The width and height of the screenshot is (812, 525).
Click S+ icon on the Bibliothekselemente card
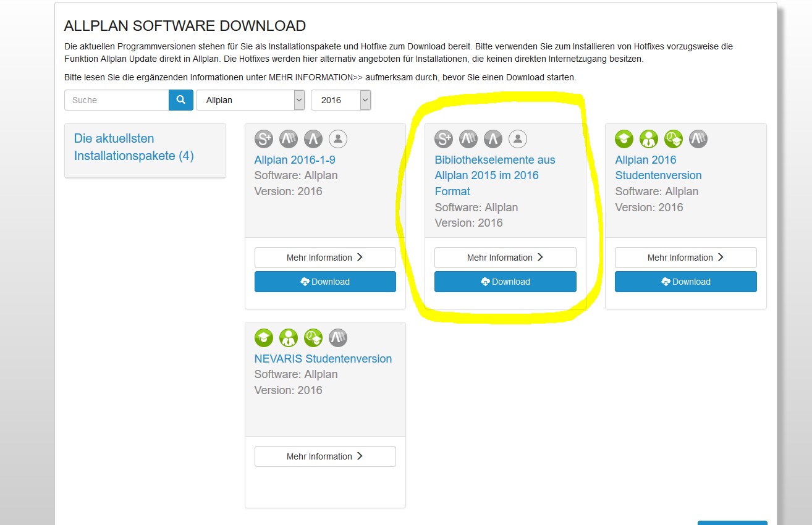pyautogui.click(x=444, y=139)
